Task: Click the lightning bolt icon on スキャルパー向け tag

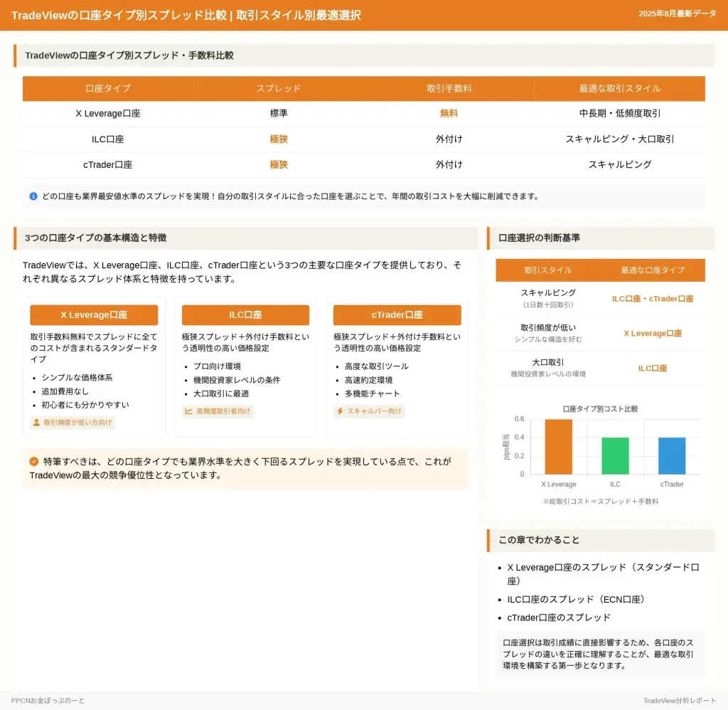Action: tap(340, 411)
